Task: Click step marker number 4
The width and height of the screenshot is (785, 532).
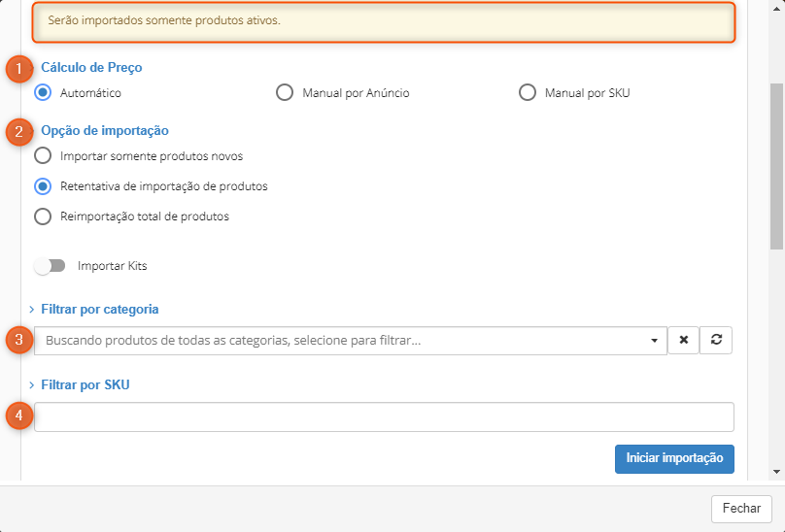Action: click(19, 416)
